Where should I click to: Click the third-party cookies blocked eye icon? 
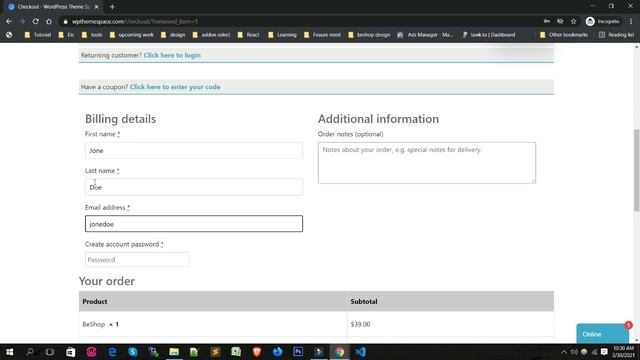coord(560,21)
